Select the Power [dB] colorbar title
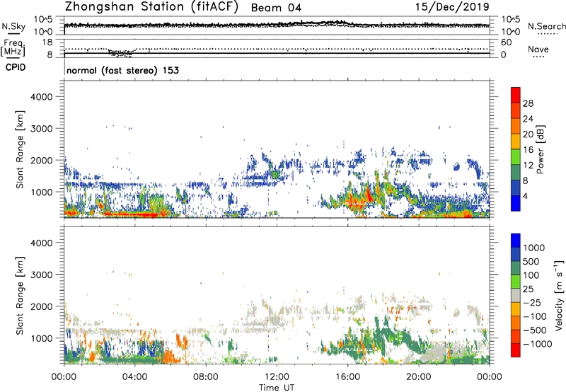The height and width of the screenshot is (392, 566). 540,149
